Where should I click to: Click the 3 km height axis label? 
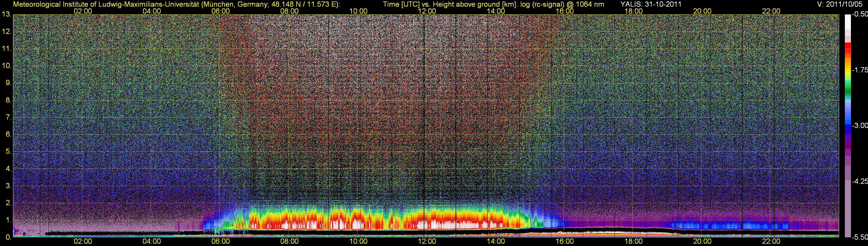(x=8, y=186)
